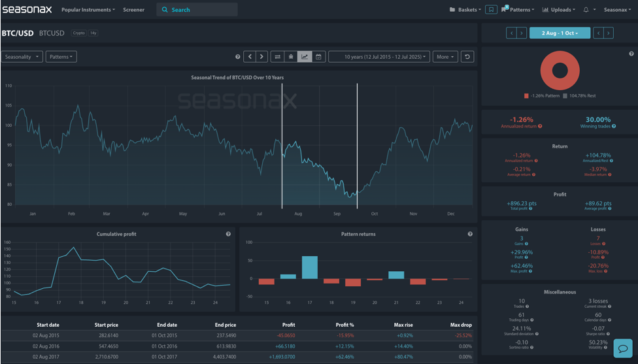Viewport: 638px width, 364px height.
Task: Click the 2017 bar in Pattern returns
Action: [310, 267]
